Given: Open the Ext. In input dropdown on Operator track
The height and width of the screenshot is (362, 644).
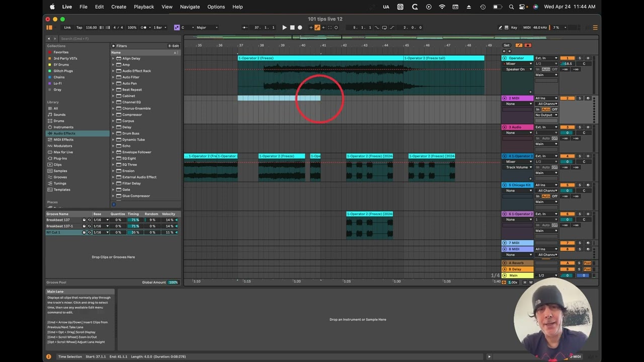Looking at the screenshot, I should (546, 58).
